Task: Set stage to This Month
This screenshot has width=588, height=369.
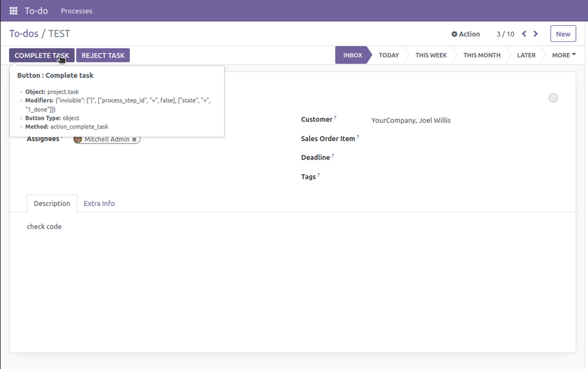Action: pyautogui.click(x=482, y=55)
